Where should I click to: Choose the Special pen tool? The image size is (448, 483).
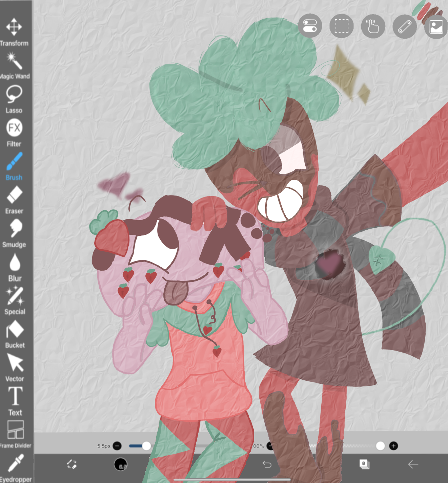(x=15, y=296)
